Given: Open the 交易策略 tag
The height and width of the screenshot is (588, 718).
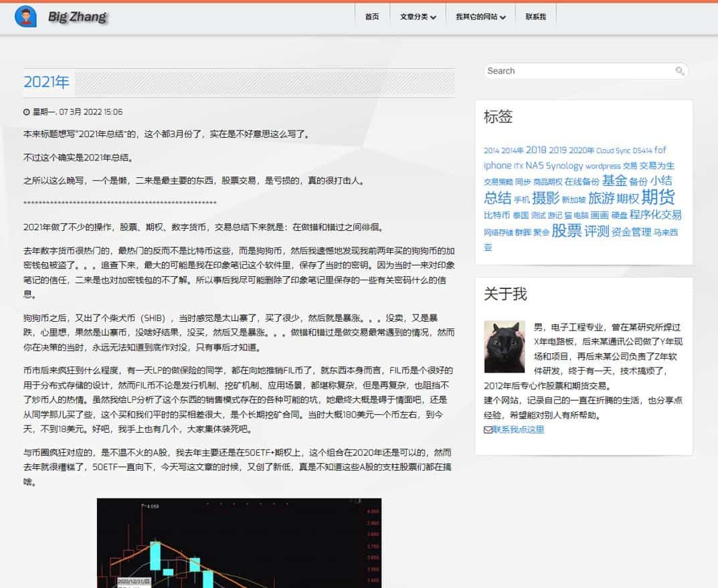Looking at the screenshot, I should click(x=499, y=182).
